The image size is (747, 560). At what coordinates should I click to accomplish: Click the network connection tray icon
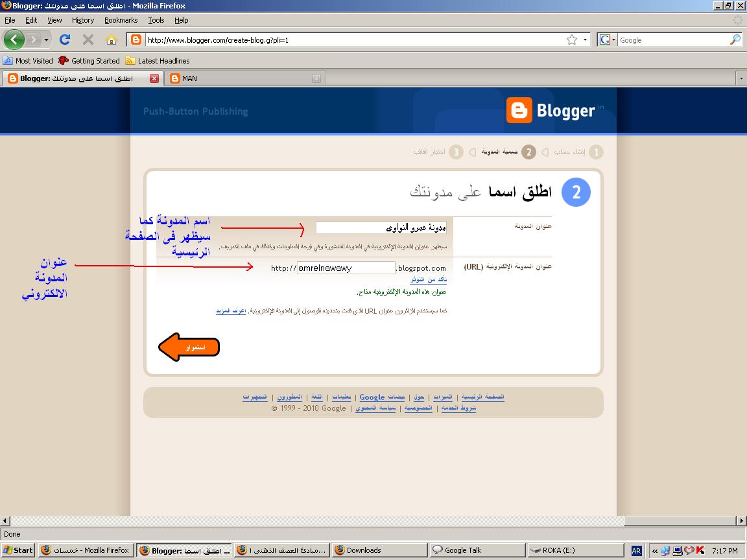665,551
